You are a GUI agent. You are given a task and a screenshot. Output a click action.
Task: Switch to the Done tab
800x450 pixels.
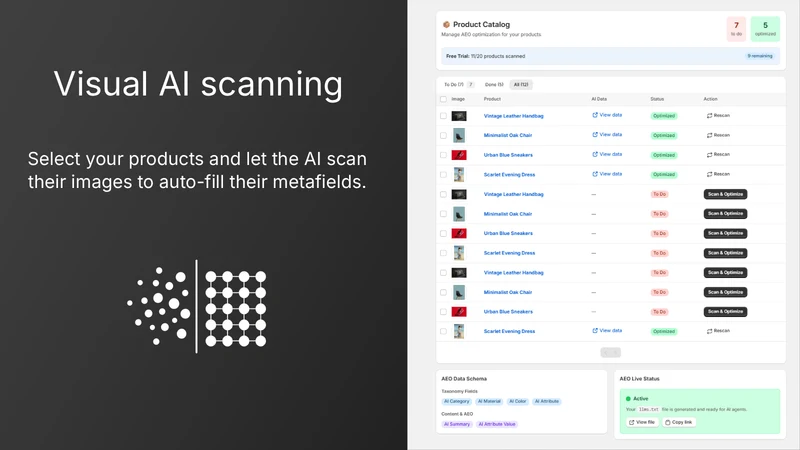coord(493,85)
